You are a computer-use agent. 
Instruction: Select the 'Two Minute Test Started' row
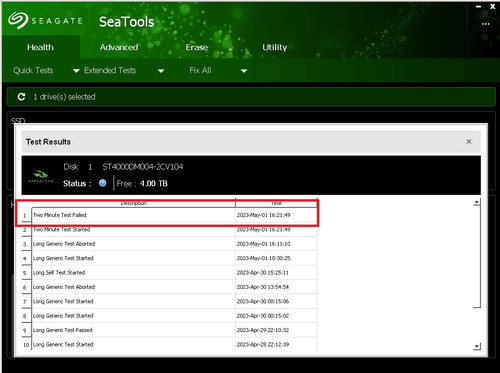(x=169, y=229)
